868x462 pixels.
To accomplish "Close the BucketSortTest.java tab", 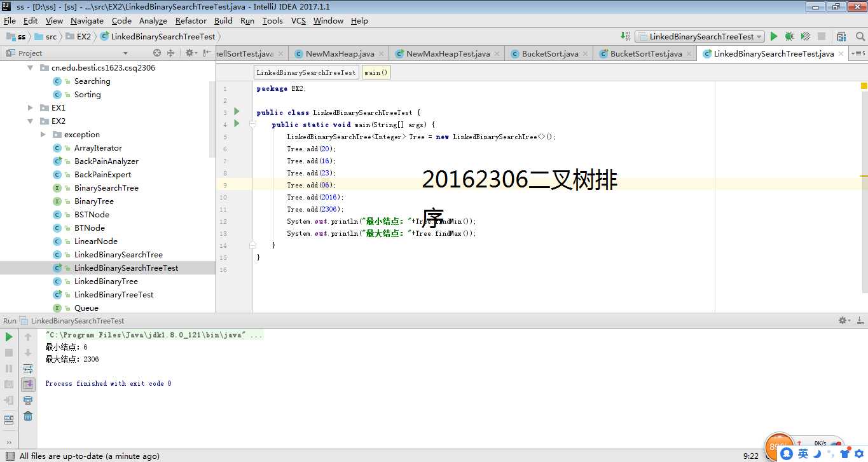I will [689, 54].
